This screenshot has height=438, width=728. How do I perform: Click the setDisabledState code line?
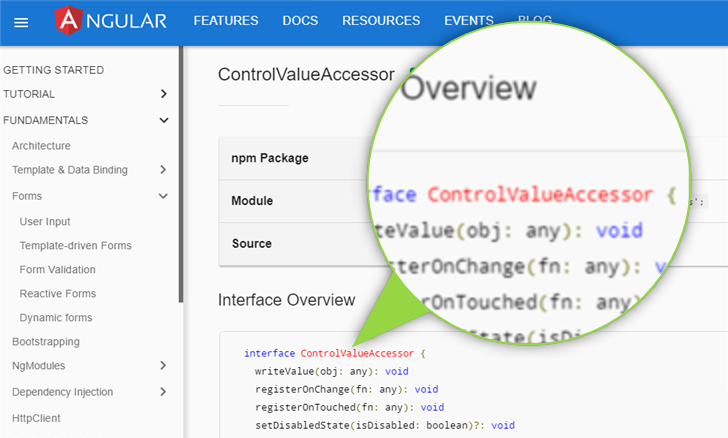pyautogui.click(x=384, y=425)
